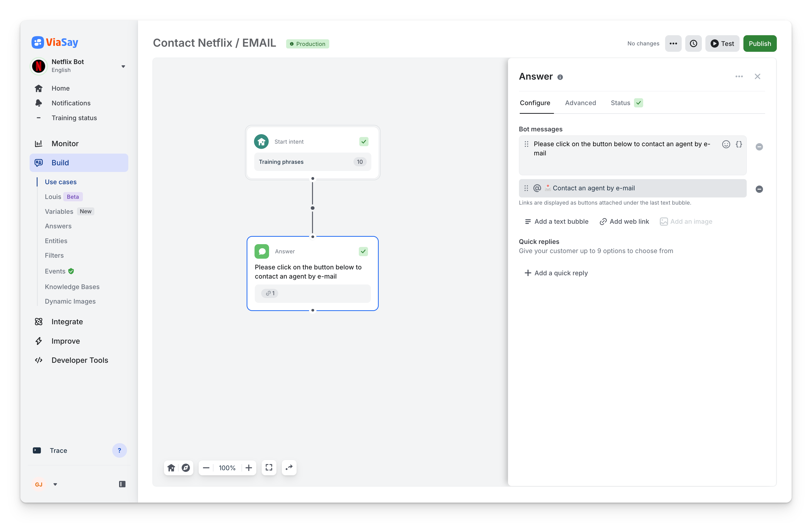
Task: Click Add web link
Action: pos(624,221)
